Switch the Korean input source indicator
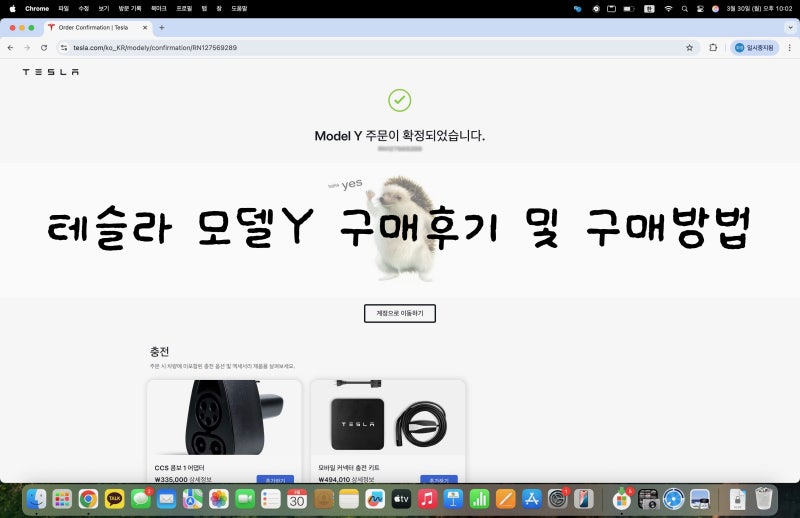Screen dimensions: 800x518 pos(649,9)
